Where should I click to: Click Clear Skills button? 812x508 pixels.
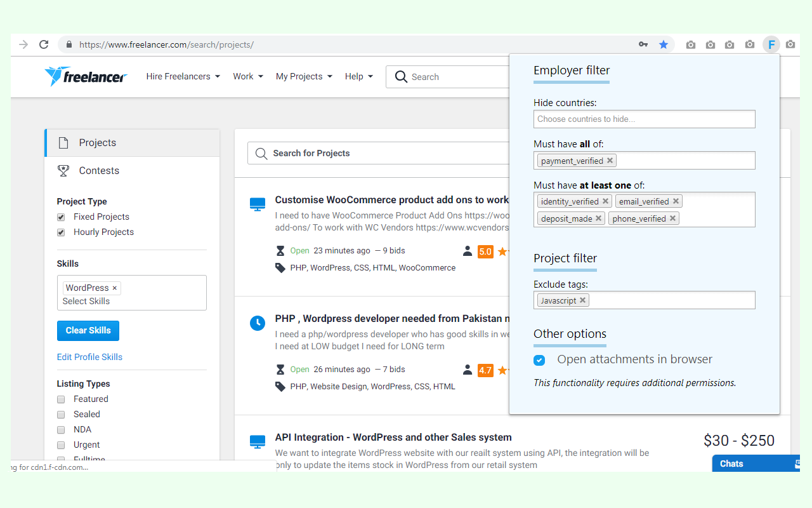click(x=88, y=330)
